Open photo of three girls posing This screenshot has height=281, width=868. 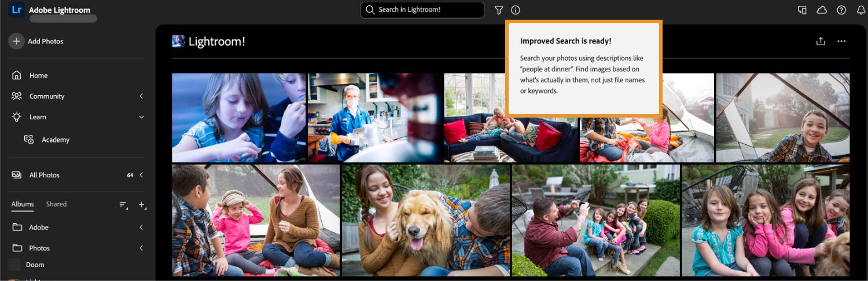point(766,220)
